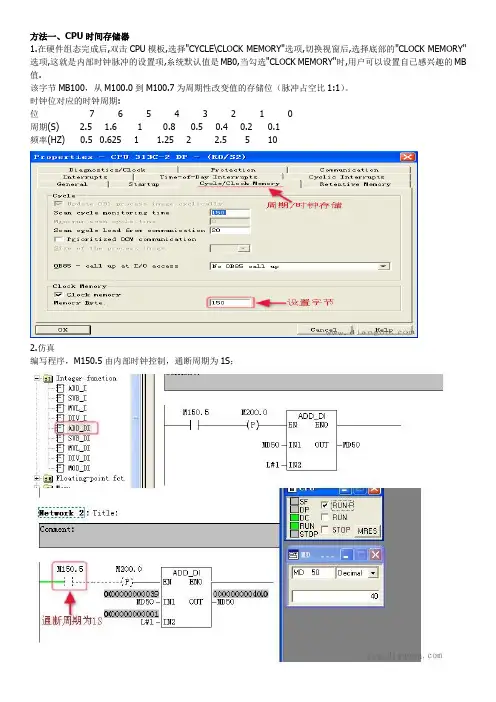496x702 pixels.
Task: Click the Memory Byte input field
Action: click(230, 303)
